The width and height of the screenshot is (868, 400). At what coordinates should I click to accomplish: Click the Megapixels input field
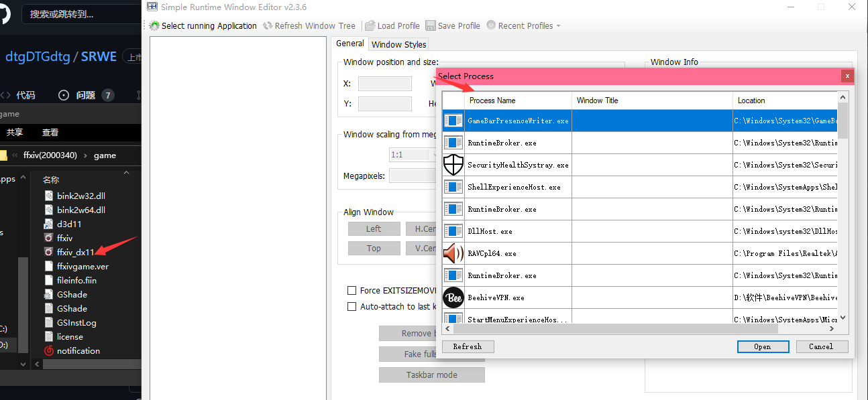(x=413, y=176)
